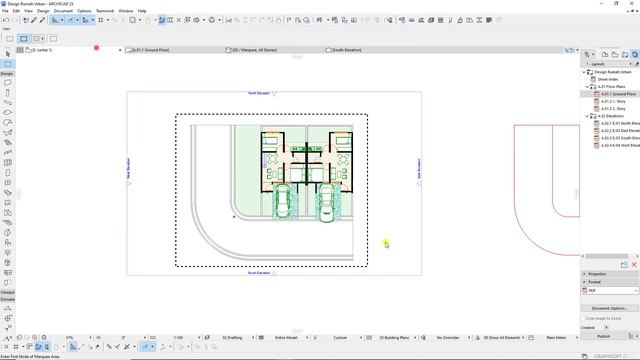Click the Redo icon in top toolbar
The height and width of the screenshot is (360, 640).
click(x=15, y=20)
